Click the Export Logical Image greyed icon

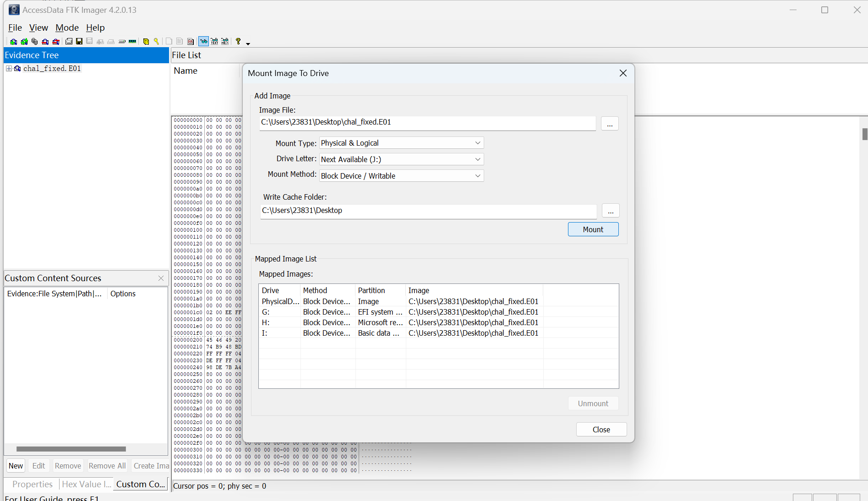[x=90, y=42]
